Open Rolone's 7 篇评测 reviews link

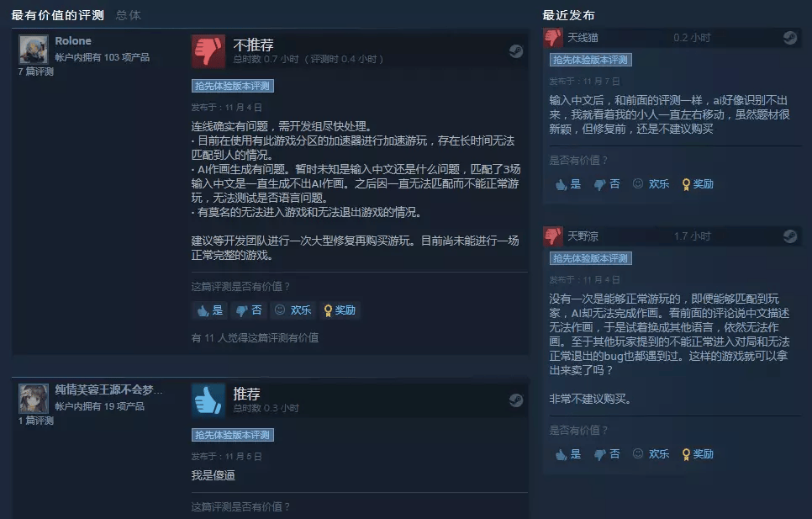36,71
